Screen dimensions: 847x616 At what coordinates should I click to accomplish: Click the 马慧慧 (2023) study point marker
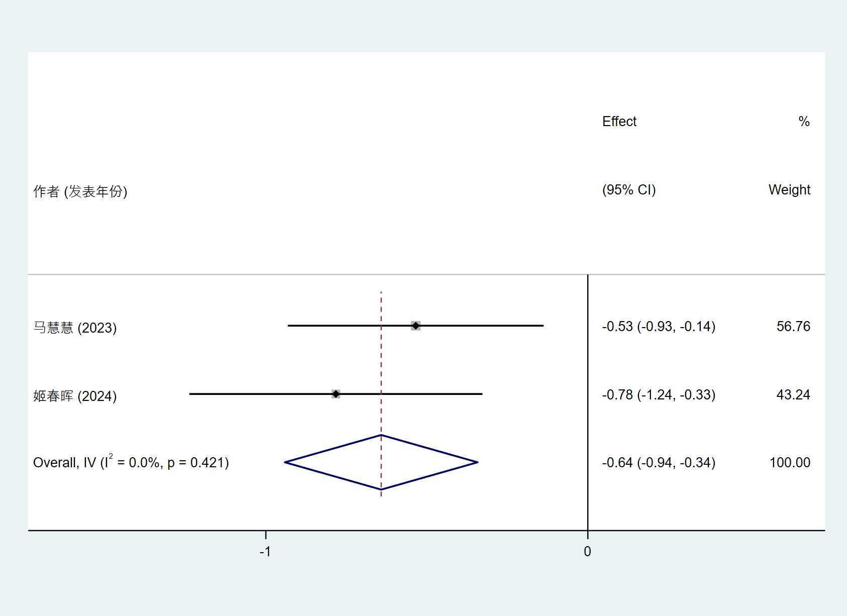(x=416, y=326)
